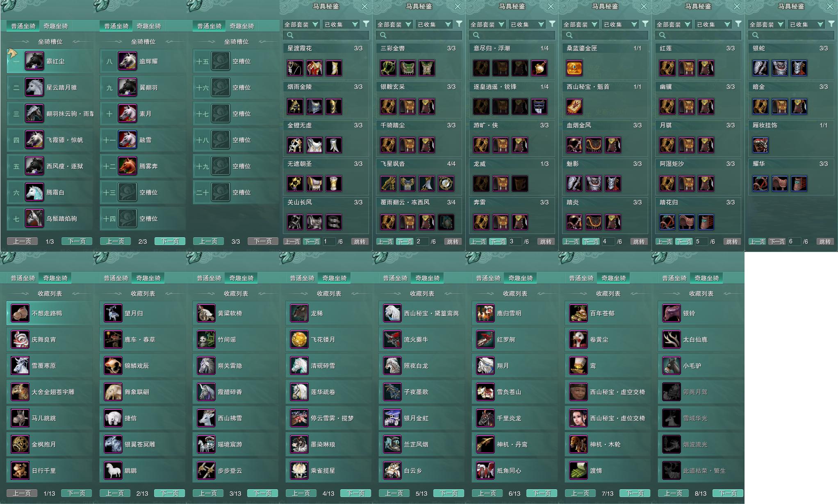This screenshot has width=838, height=504.
Task: Open 全部套装 dropdown in the 银蛇 panel
Action: pos(766,25)
